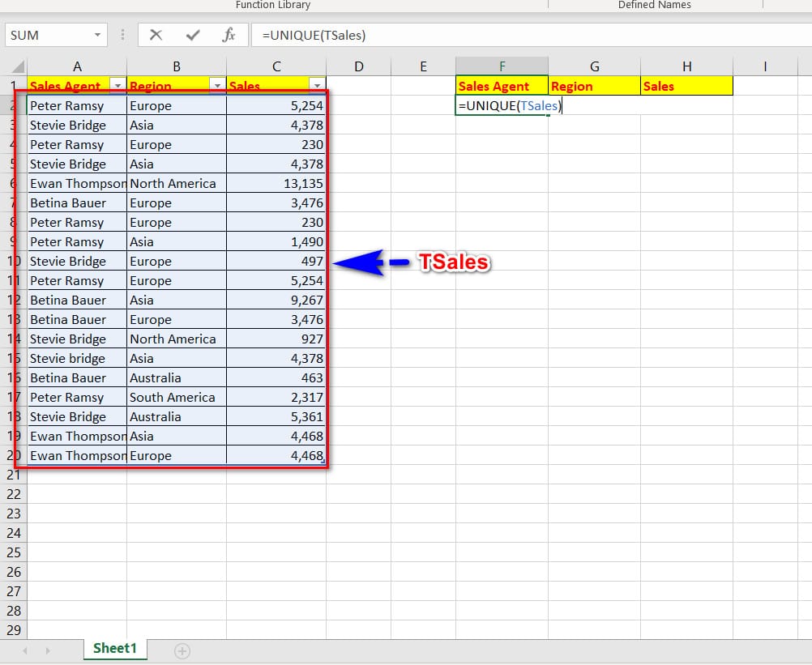Open the Region column filter dropdown

(217, 86)
